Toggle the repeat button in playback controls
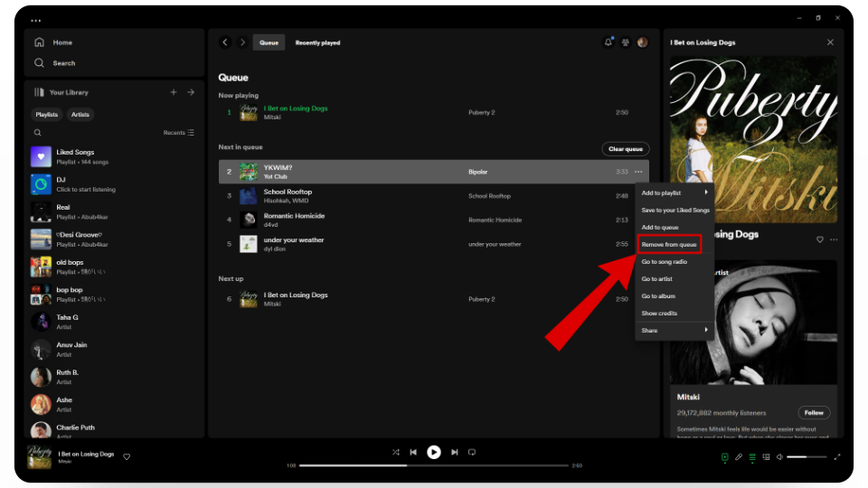 [472, 452]
